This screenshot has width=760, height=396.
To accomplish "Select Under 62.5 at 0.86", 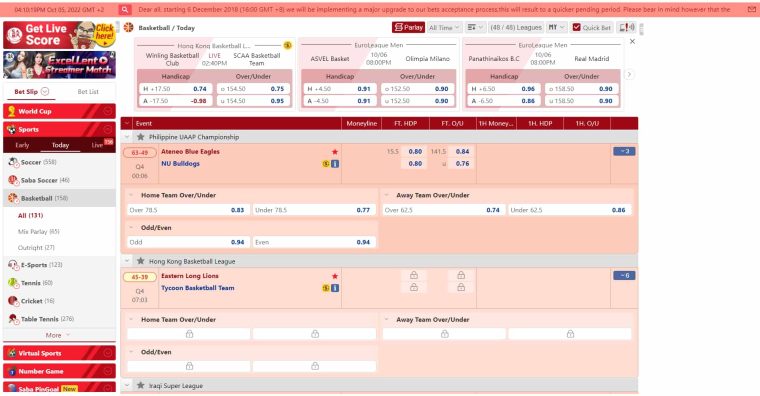I will (x=570, y=210).
